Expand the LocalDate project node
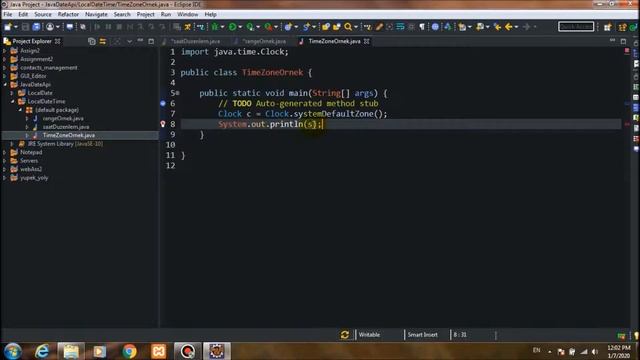Viewport: 640px width, 360px height. click(12, 93)
